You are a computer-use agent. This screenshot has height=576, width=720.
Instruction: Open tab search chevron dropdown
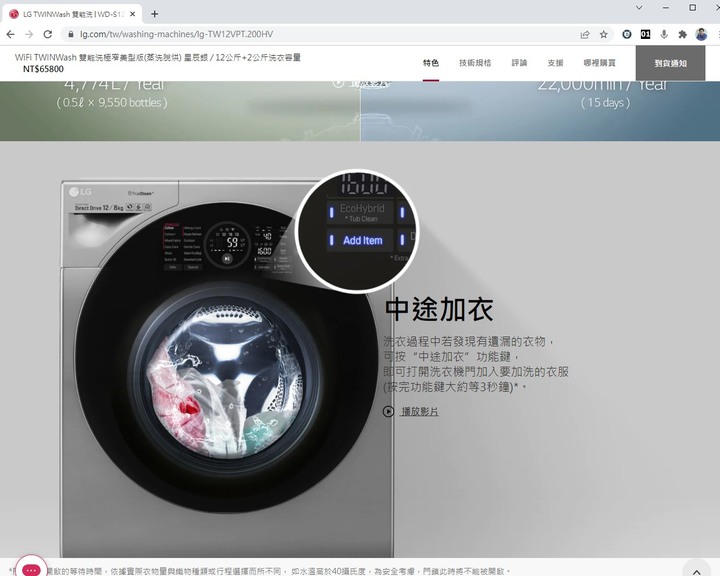point(639,8)
